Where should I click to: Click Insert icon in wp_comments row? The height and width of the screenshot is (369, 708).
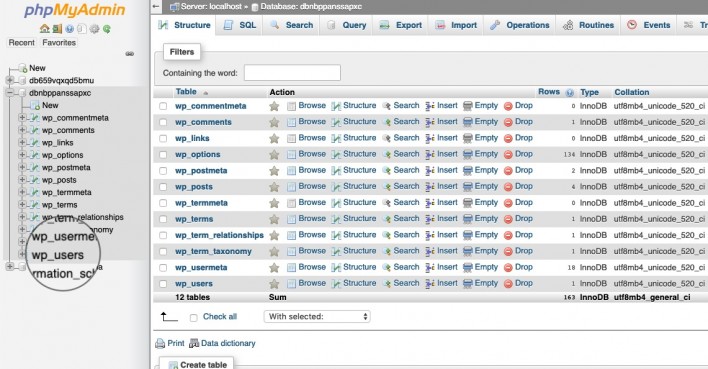(x=430, y=122)
